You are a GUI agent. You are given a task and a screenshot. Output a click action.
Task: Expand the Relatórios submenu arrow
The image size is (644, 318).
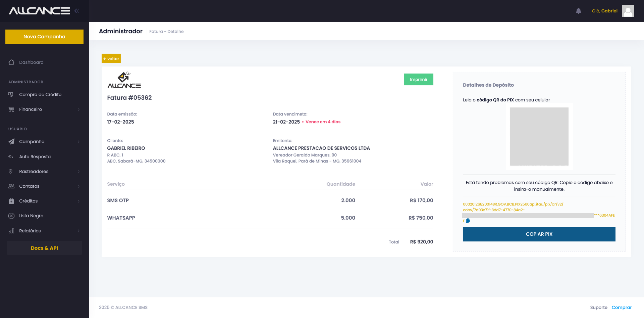pyautogui.click(x=79, y=231)
